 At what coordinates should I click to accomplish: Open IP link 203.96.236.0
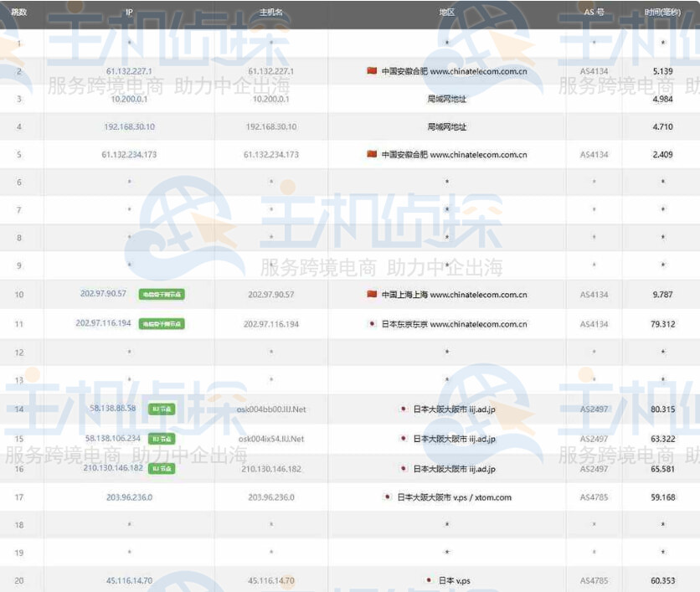tap(129, 497)
